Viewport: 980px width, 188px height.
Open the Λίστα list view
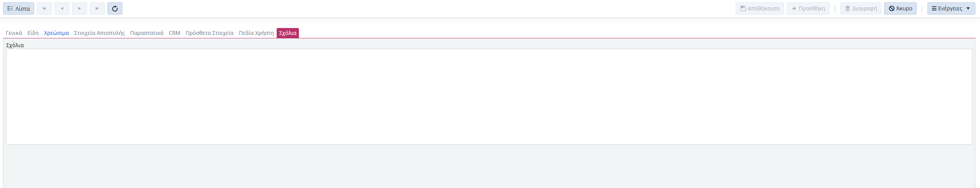[18, 8]
